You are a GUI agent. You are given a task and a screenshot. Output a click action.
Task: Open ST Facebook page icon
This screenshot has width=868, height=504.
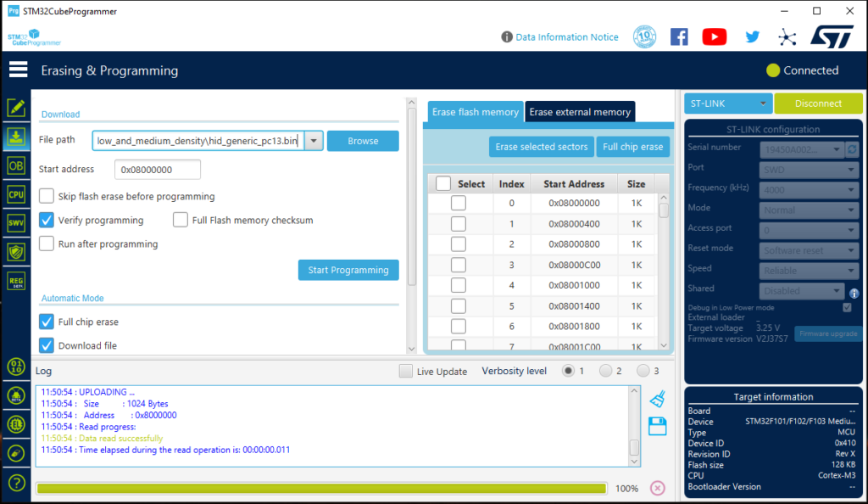pyautogui.click(x=679, y=37)
